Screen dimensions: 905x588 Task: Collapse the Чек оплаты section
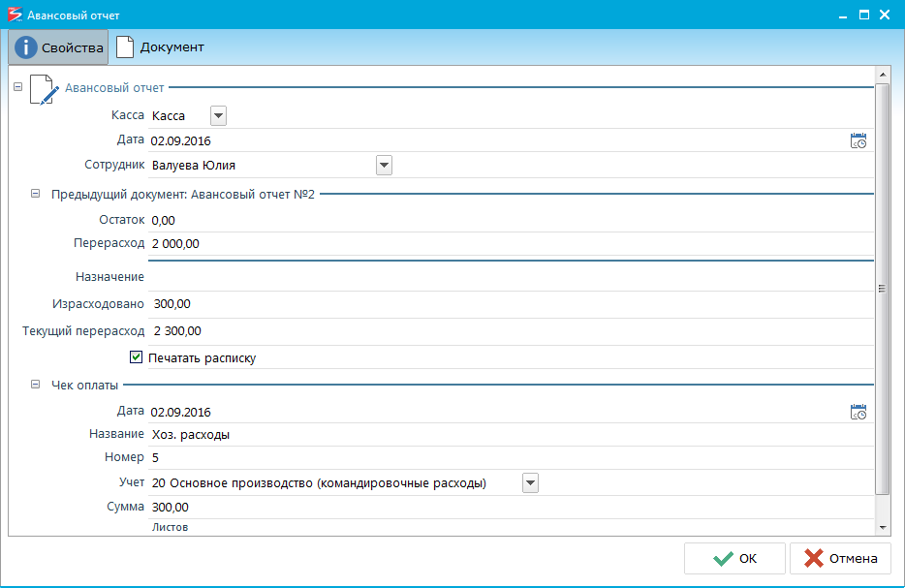35,384
